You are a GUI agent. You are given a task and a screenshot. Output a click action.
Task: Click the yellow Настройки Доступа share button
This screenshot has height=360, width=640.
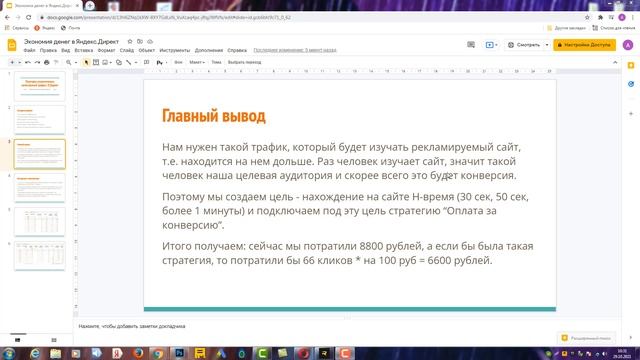coord(584,45)
